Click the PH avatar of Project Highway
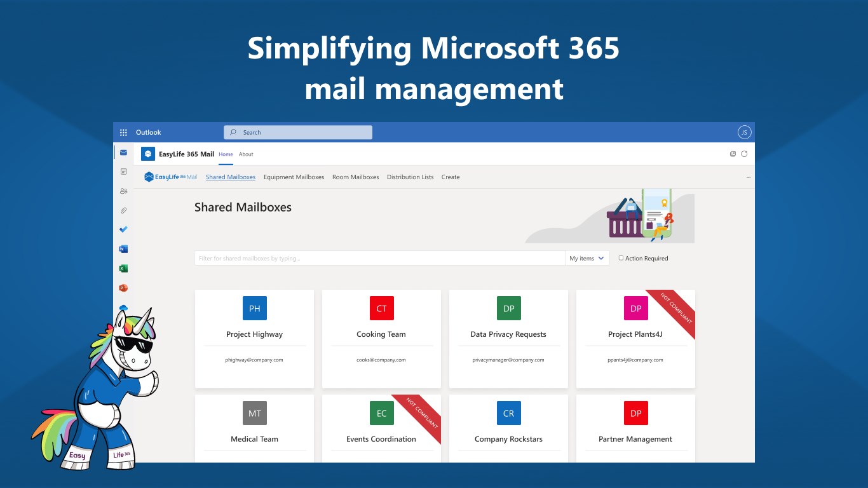This screenshot has height=488, width=868. click(255, 308)
